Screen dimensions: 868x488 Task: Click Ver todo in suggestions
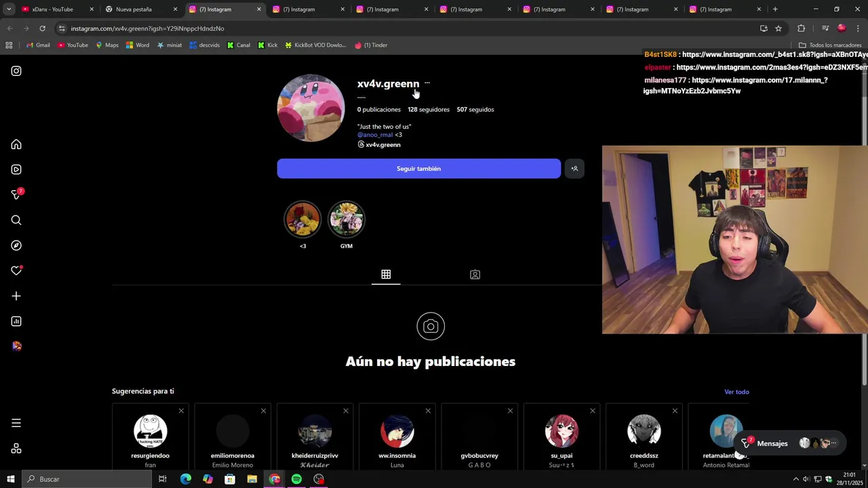(736, 392)
